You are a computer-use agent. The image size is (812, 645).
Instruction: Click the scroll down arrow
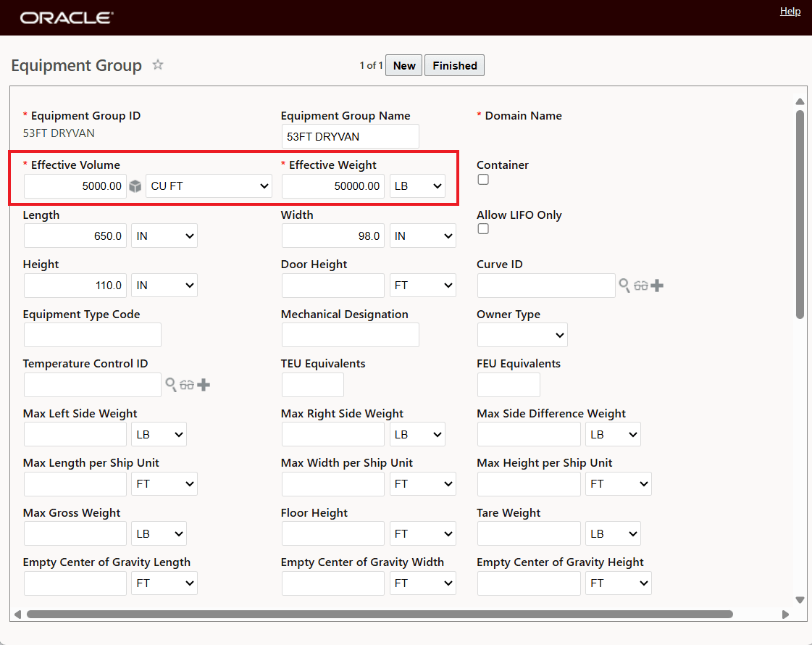click(x=800, y=600)
